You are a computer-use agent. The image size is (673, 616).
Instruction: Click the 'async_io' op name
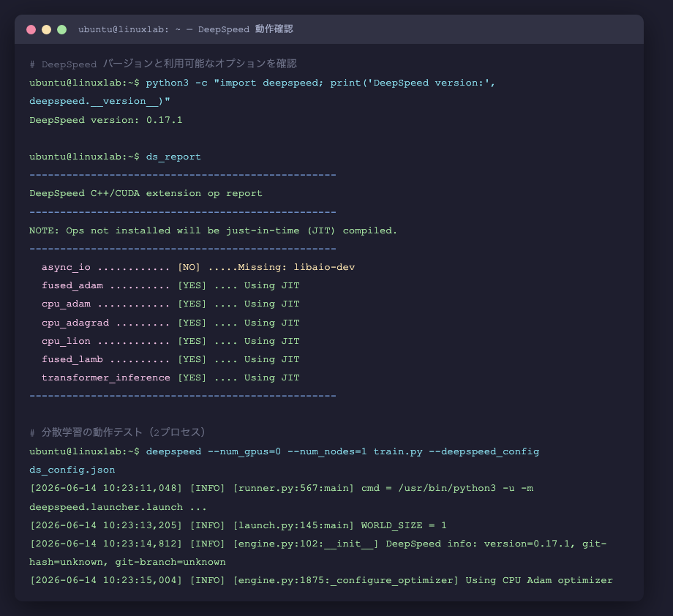pos(66,268)
